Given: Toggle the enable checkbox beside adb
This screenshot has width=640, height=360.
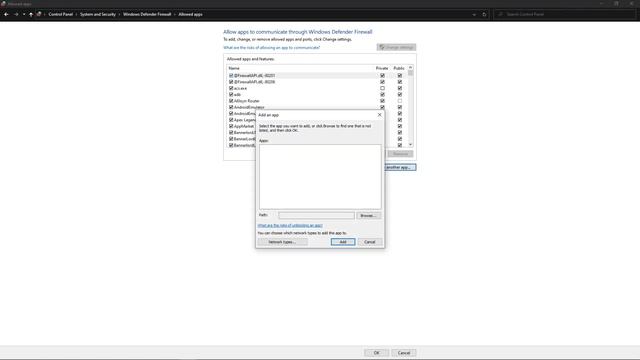Looking at the screenshot, I should coord(231,94).
